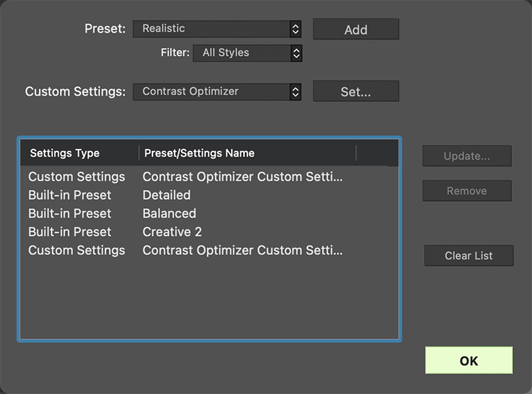Click the Remove button

(x=467, y=191)
